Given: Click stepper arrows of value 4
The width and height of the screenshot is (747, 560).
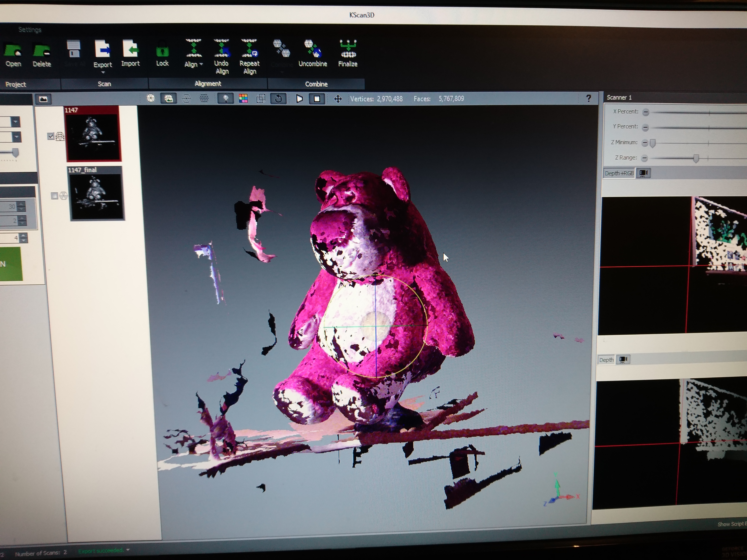Looking at the screenshot, I should coord(23,238).
